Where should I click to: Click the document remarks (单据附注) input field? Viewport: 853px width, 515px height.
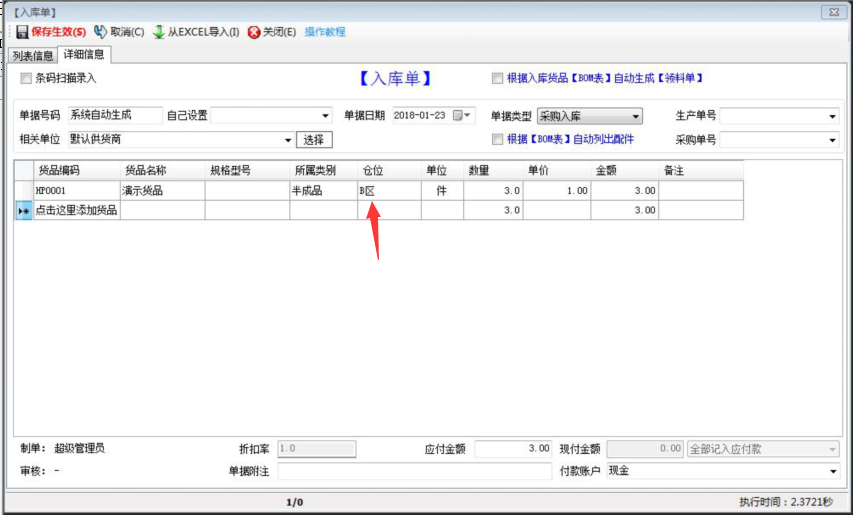coord(414,471)
